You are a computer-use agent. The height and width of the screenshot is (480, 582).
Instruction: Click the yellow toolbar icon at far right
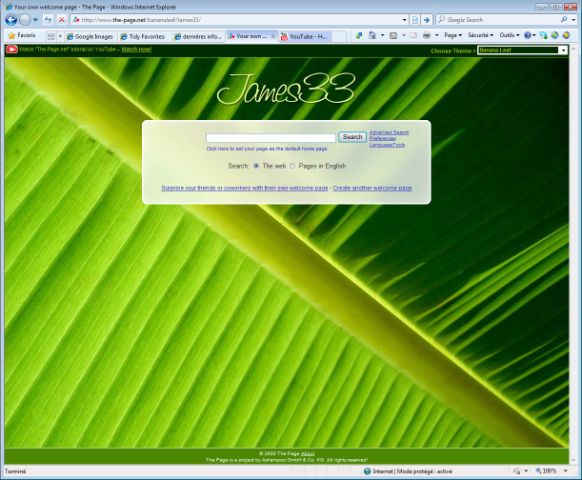coord(566,35)
